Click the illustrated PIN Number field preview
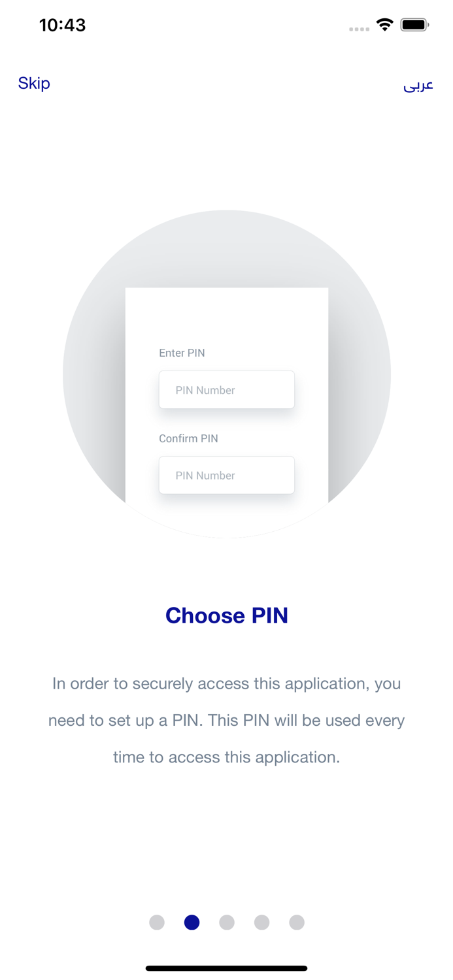 tap(226, 389)
